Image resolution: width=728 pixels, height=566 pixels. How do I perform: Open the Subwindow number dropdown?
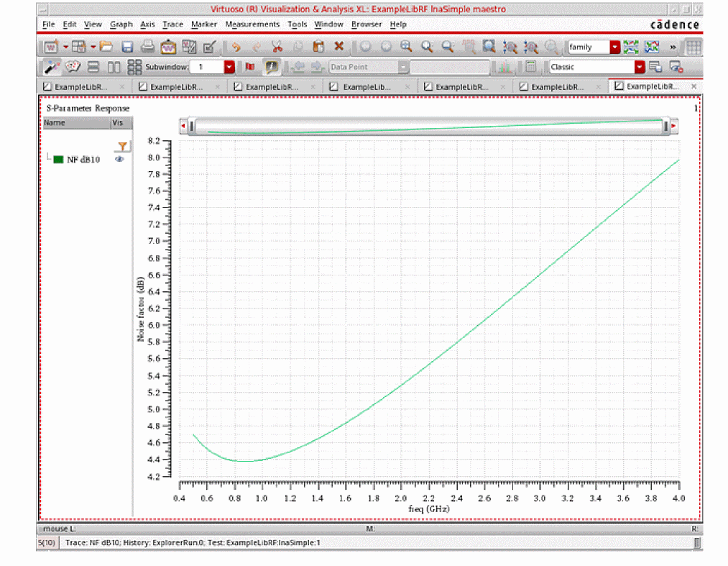[229, 67]
